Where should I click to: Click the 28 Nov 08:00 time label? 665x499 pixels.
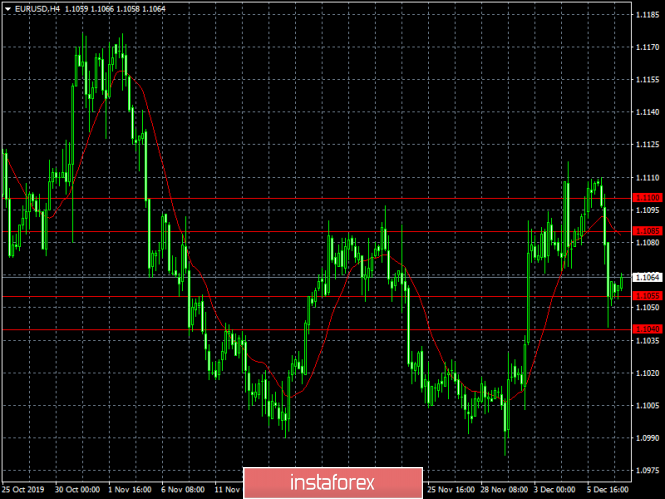coord(504,490)
